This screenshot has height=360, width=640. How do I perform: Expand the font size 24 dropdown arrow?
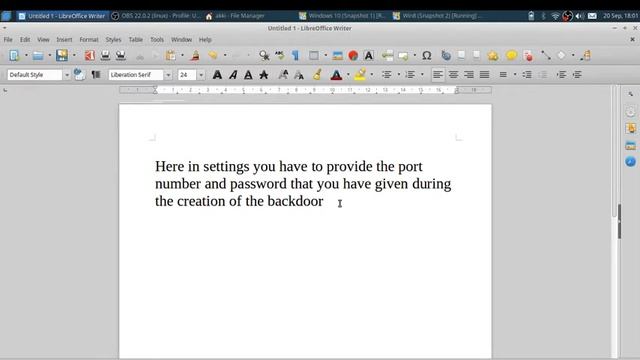[201, 75]
